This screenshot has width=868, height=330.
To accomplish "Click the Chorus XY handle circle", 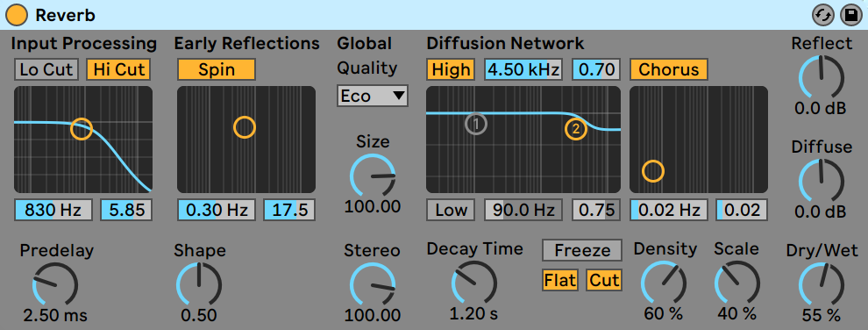I will click(652, 171).
